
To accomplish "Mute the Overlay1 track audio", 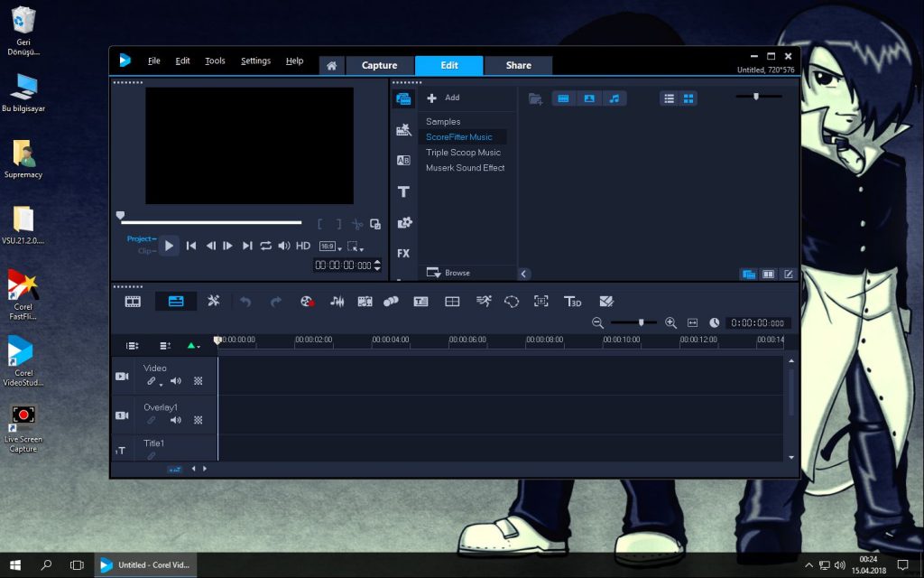I will (176, 420).
